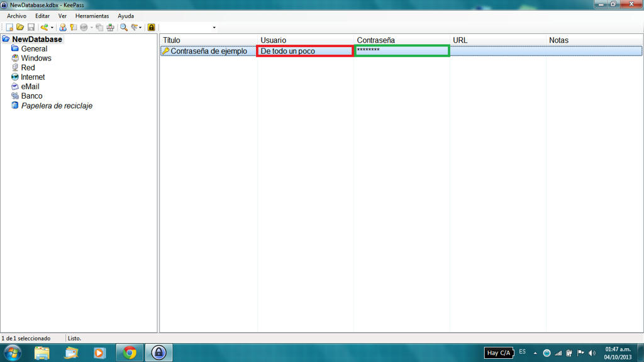Sort by the Notas column header

click(594, 40)
